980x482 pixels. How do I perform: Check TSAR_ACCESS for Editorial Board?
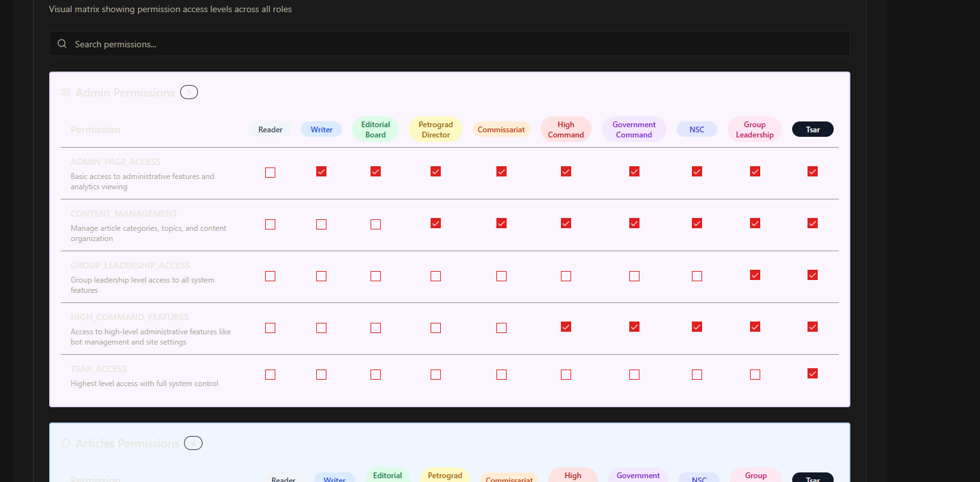[376, 375]
